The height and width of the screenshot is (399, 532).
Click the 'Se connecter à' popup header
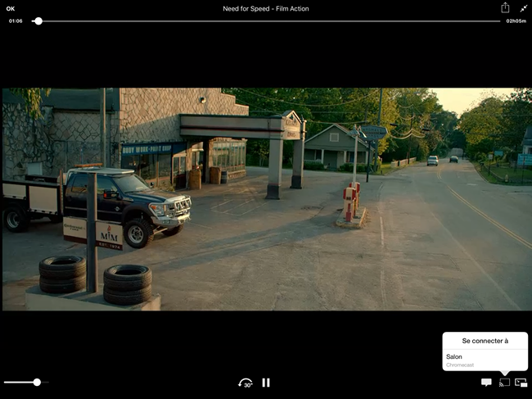point(485,341)
